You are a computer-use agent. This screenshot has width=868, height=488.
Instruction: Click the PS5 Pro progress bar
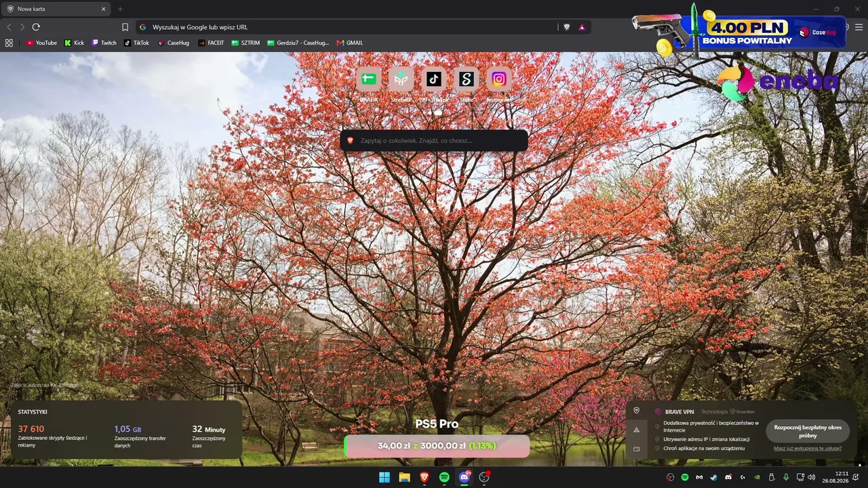437,446
